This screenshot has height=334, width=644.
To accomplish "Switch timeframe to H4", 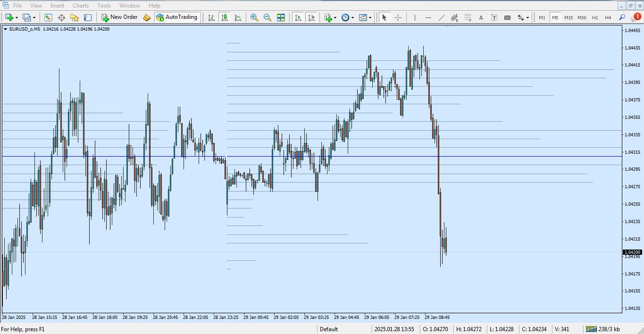I will [x=608, y=17].
